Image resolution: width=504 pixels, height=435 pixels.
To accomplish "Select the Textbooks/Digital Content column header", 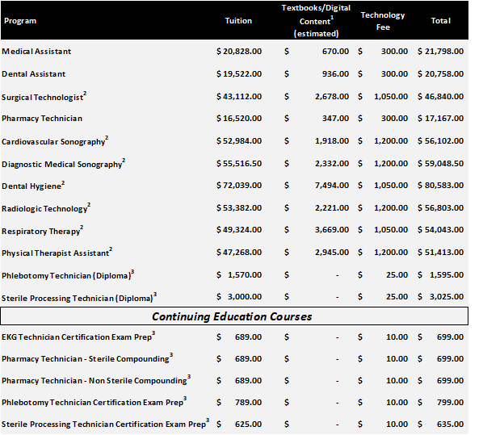I will [x=316, y=20].
